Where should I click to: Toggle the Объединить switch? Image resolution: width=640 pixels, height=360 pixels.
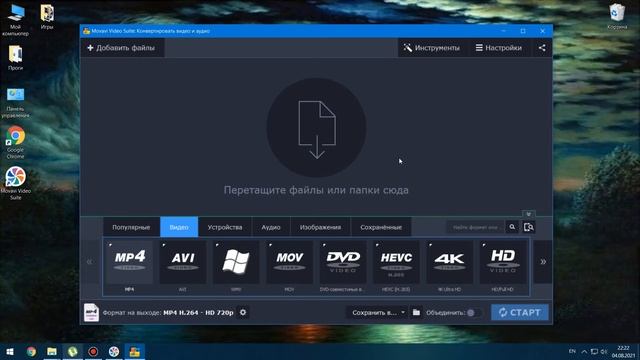coord(473,313)
